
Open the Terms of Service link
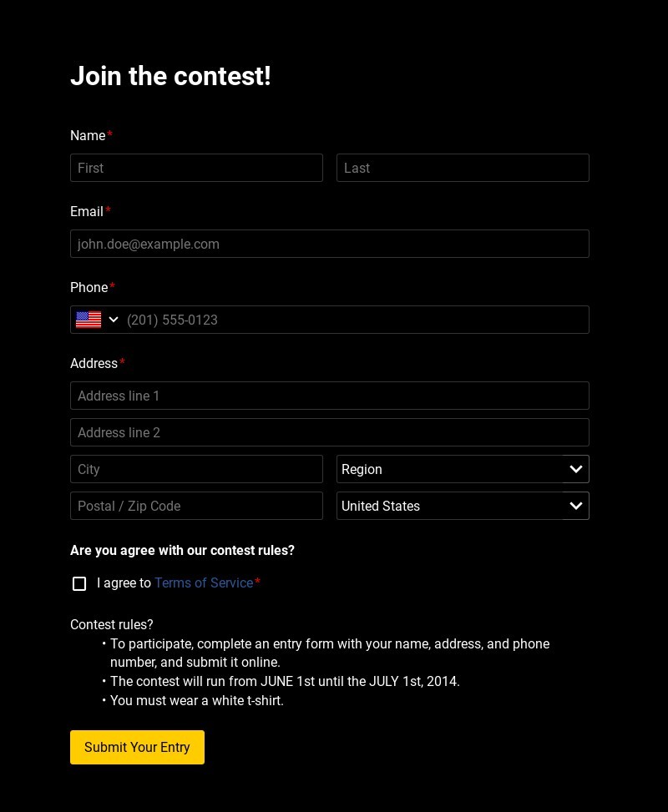tap(204, 583)
